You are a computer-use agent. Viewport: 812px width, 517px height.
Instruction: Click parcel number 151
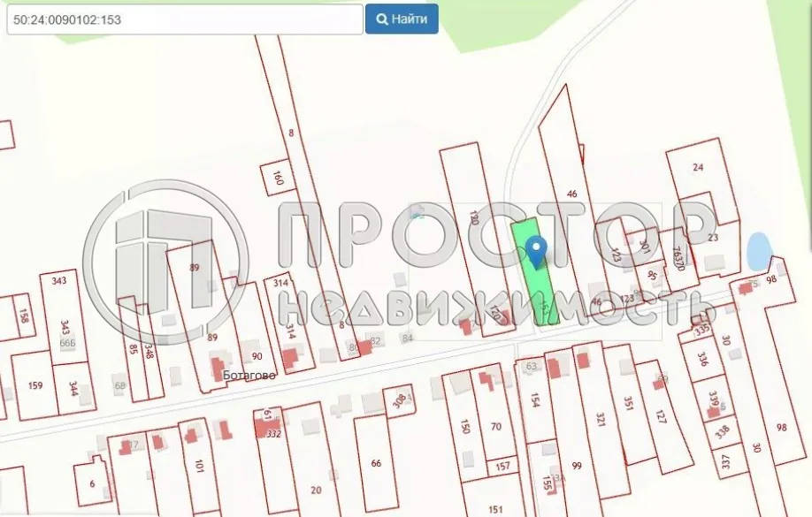click(x=495, y=509)
